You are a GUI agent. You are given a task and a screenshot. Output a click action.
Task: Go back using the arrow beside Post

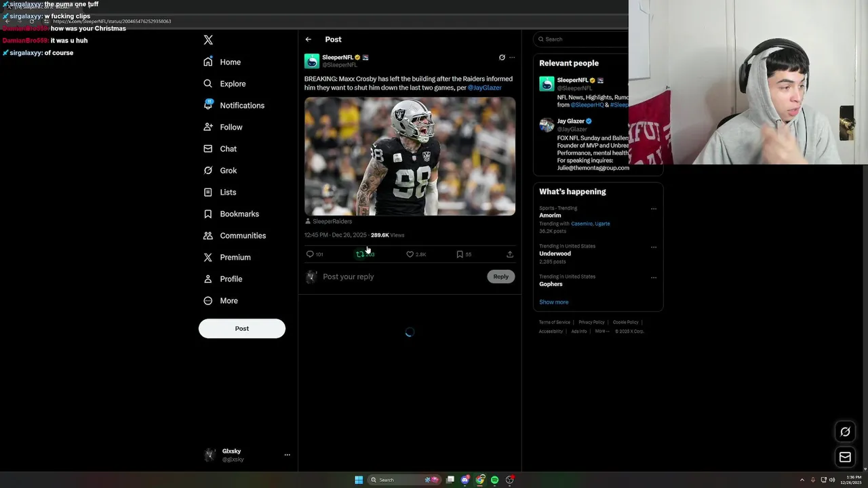click(x=309, y=39)
